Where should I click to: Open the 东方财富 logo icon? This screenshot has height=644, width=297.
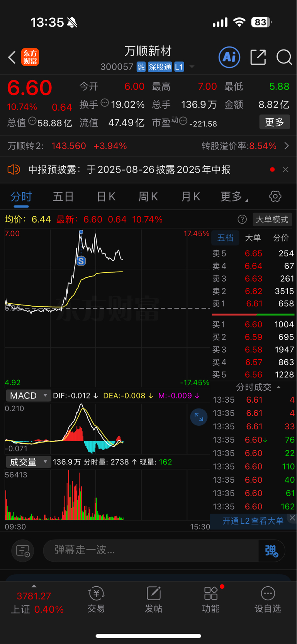[x=30, y=57]
